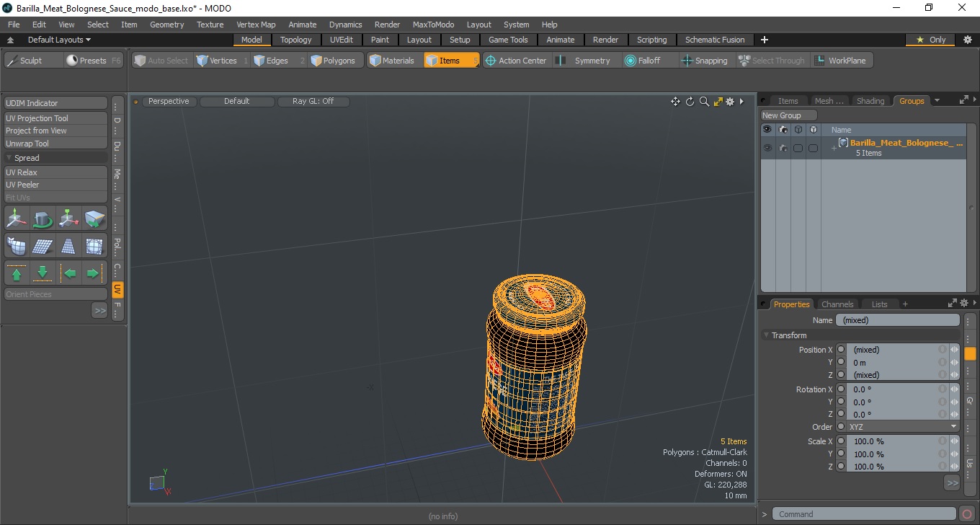Image resolution: width=980 pixels, height=525 pixels.
Task: Activate Items selection mode
Action: (x=451, y=61)
